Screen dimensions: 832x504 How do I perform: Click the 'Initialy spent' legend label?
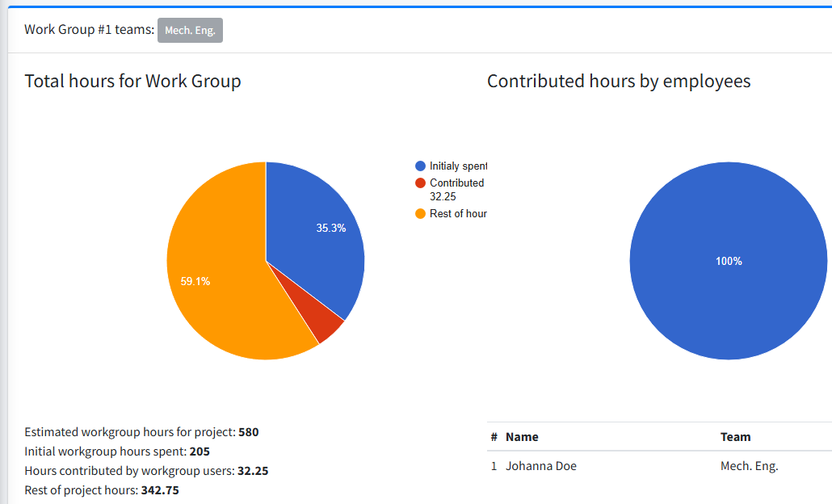tap(458, 166)
